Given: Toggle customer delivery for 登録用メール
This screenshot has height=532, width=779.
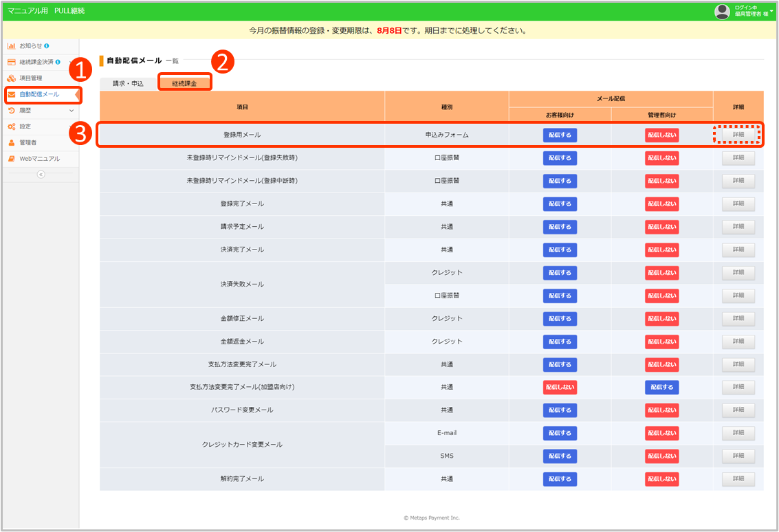Looking at the screenshot, I should click(x=560, y=135).
